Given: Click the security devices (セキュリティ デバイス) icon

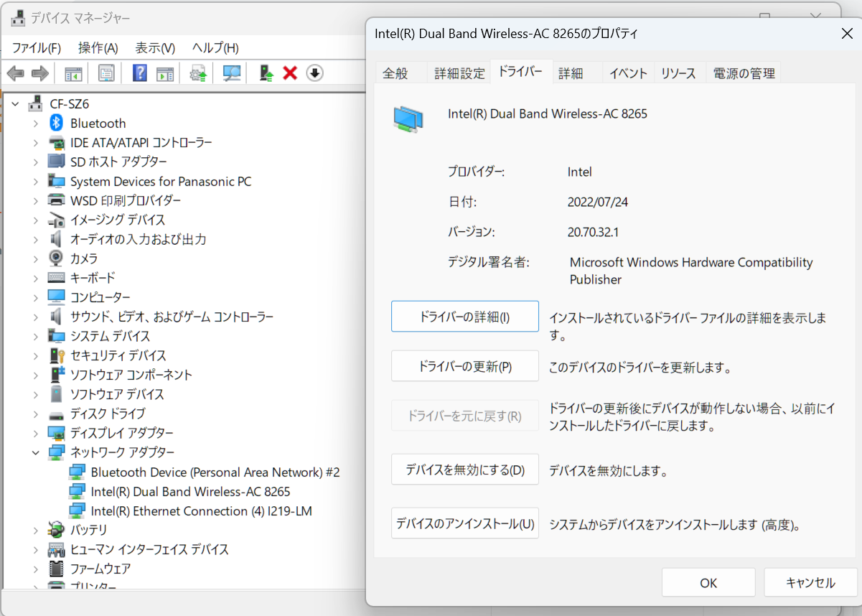Looking at the screenshot, I should click(57, 355).
